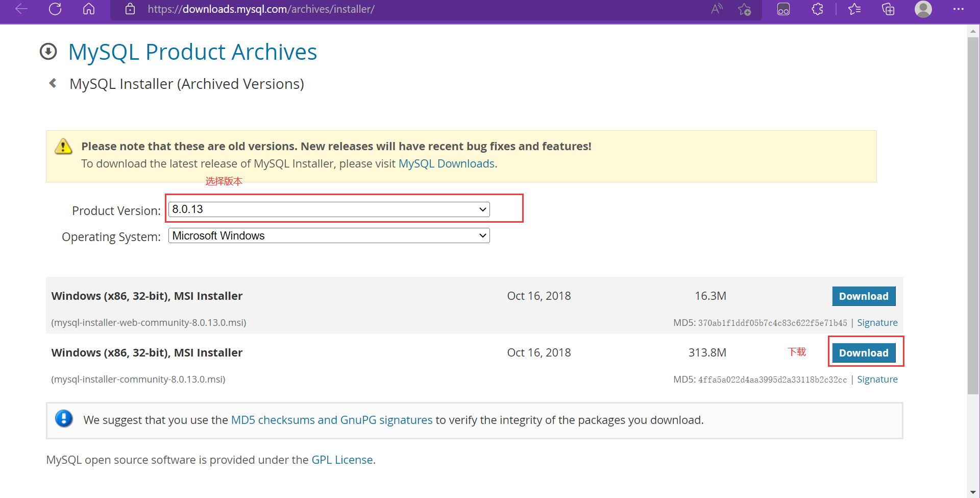Select MD5 hash 4ffa5a022d4aa3995d2a33118b2c32cc
The width and height of the screenshot is (980, 498).
pyautogui.click(x=773, y=380)
